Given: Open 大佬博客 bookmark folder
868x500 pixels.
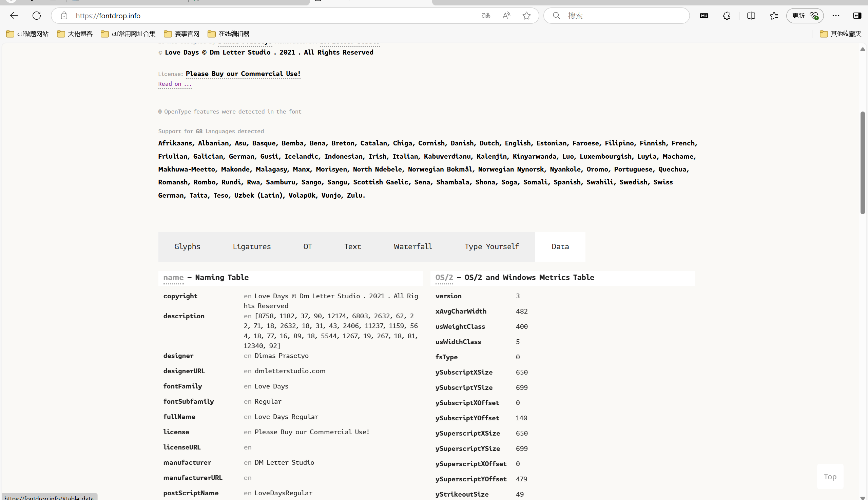Looking at the screenshot, I should point(75,34).
